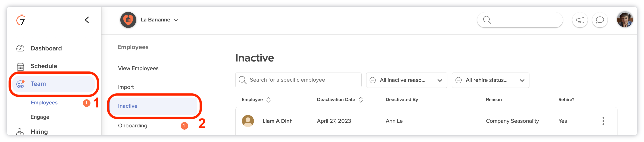
Task: Open the three-dot menu for Liam A Dinh
Action: coord(603,121)
